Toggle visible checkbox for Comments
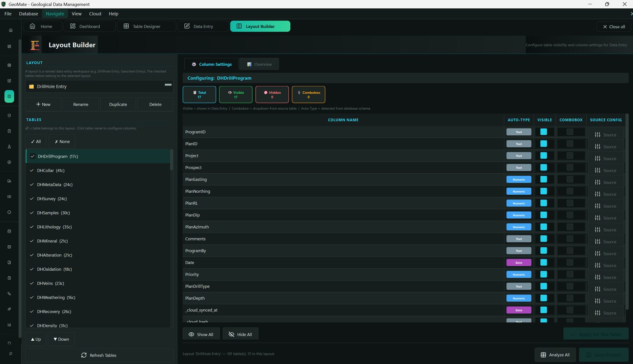The image size is (633, 364). (544, 239)
